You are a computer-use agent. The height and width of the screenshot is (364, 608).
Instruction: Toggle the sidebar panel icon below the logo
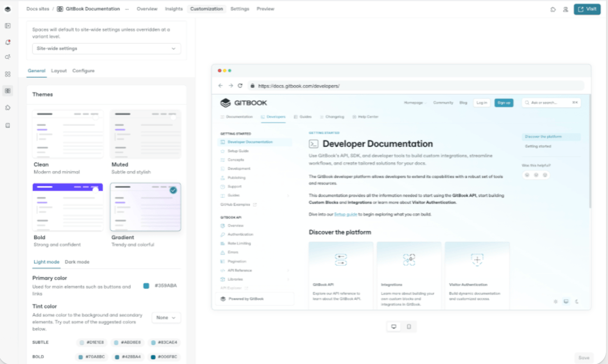point(8,26)
